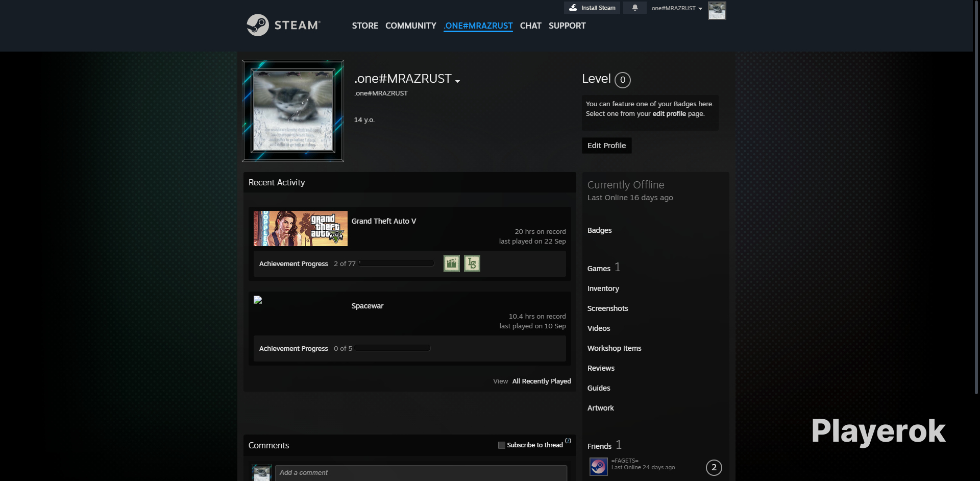Viewport: 980px width, 481px height.
Task: Click the =FAGETS= friend level 2 badge
Action: click(714, 467)
